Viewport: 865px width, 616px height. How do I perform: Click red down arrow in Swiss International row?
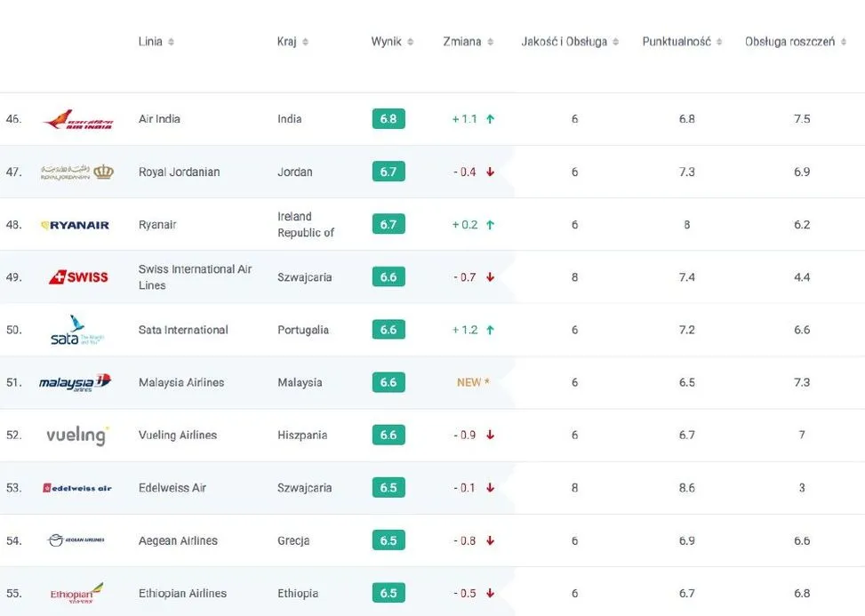(x=490, y=277)
